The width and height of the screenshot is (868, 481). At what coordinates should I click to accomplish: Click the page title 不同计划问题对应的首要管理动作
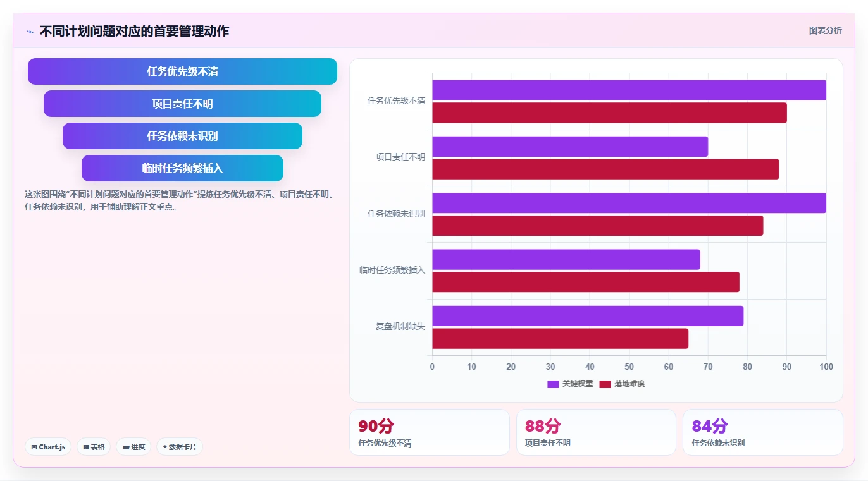134,31
